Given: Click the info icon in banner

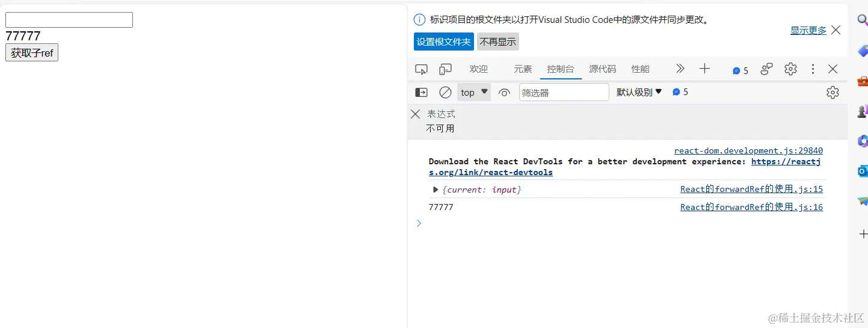Looking at the screenshot, I should [420, 19].
